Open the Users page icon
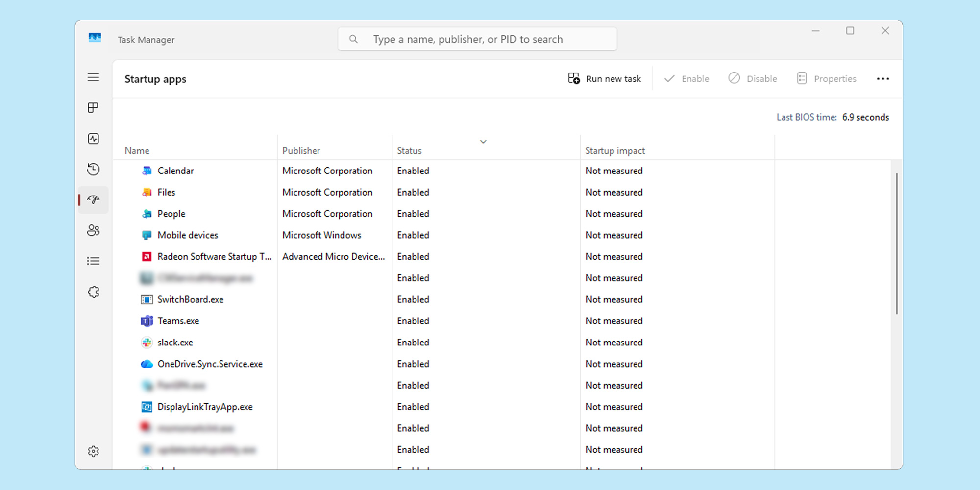Image resolution: width=980 pixels, height=490 pixels. tap(93, 230)
